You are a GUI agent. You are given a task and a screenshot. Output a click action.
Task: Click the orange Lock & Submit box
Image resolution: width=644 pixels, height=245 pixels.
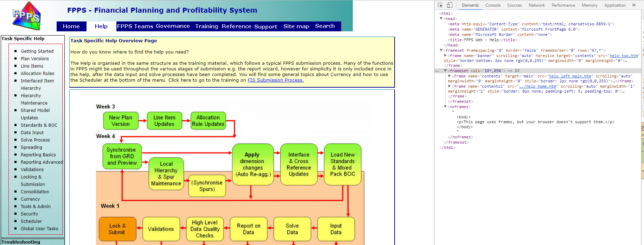click(117, 229)
